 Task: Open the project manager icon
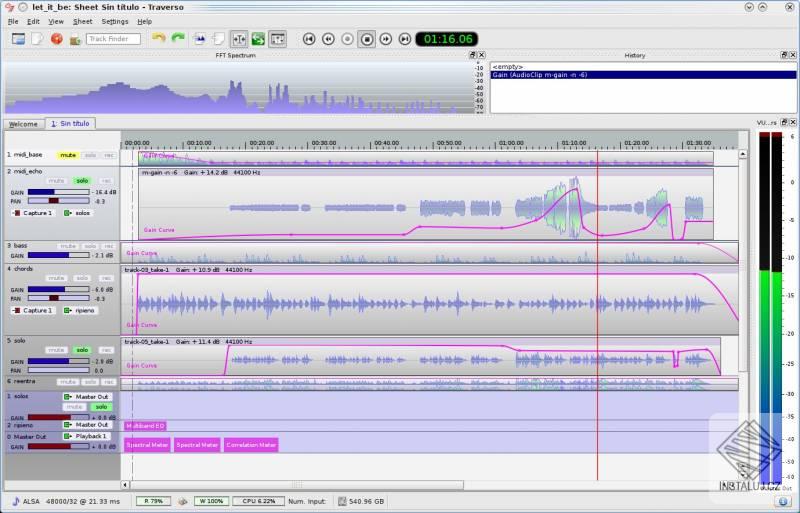click(18, 38)
